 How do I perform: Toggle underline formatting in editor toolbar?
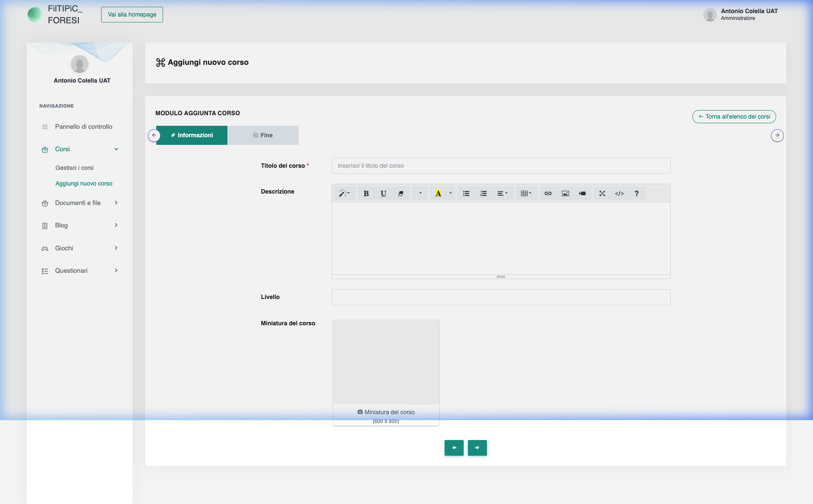click(383, 194)
